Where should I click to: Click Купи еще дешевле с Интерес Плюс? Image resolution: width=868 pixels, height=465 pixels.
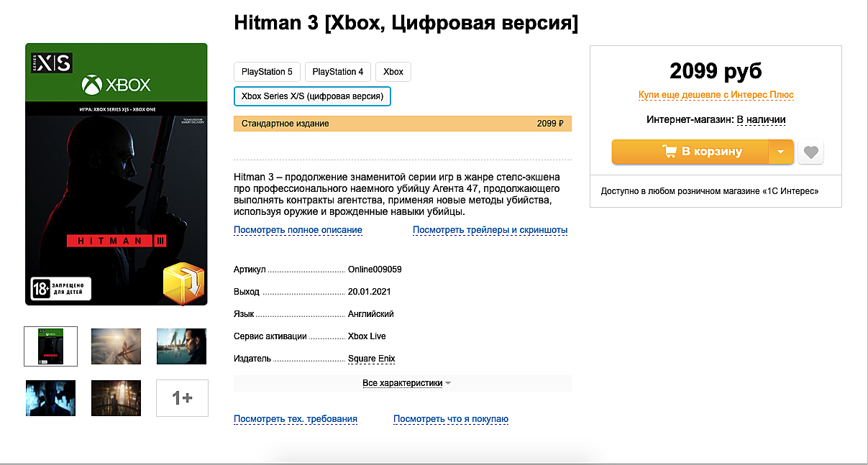point(716,95)
